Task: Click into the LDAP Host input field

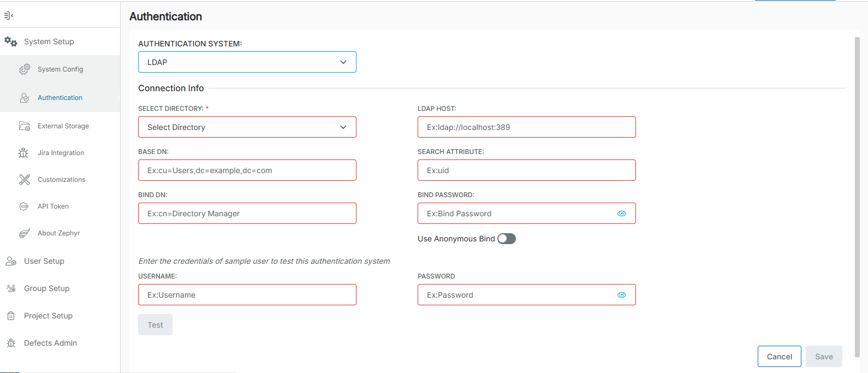Action: coord(526,127)
